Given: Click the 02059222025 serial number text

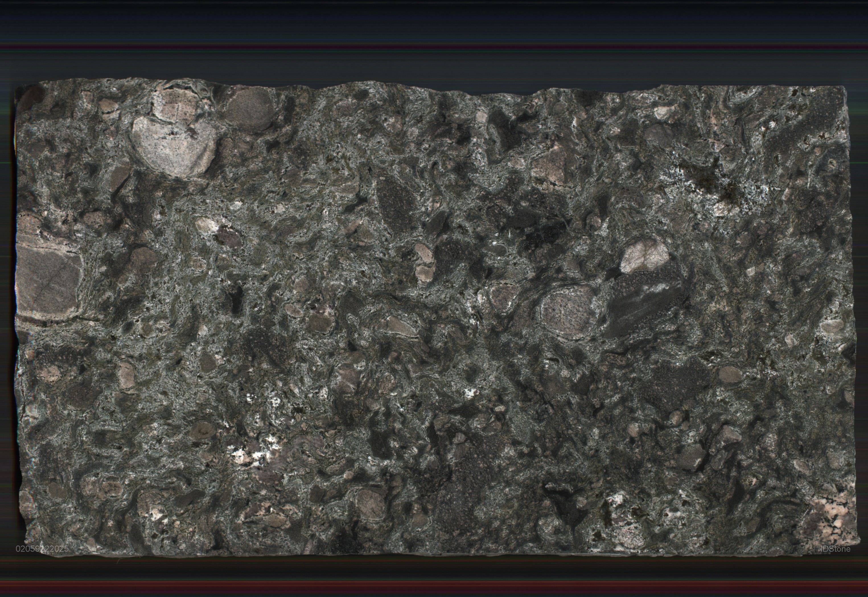Looking at the screenshot, I should [42, 549].
